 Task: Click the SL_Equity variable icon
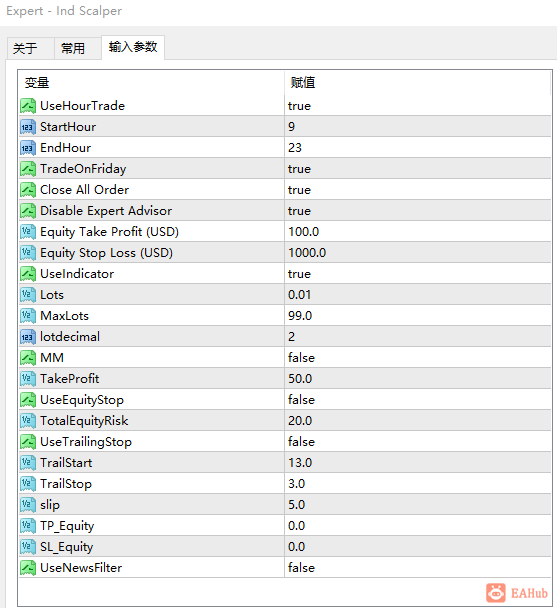(x=28, y=547)
